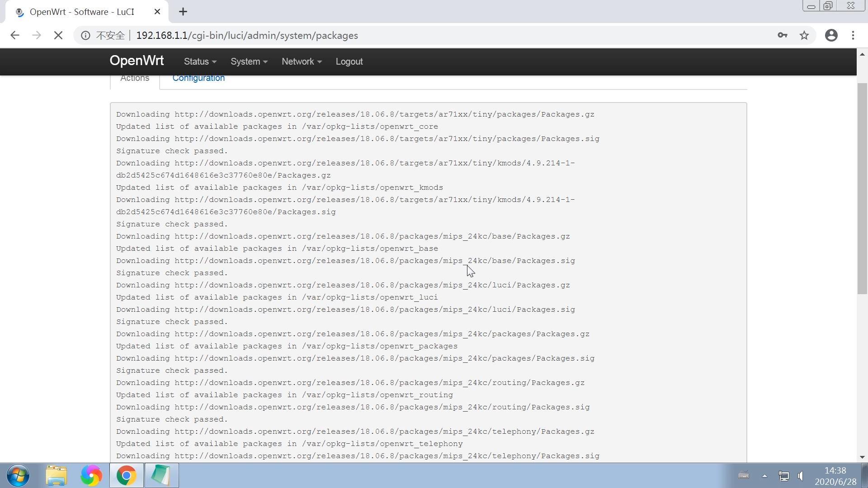
Task: Open Windows Start menu orb
Action: [x=19, y=475]
